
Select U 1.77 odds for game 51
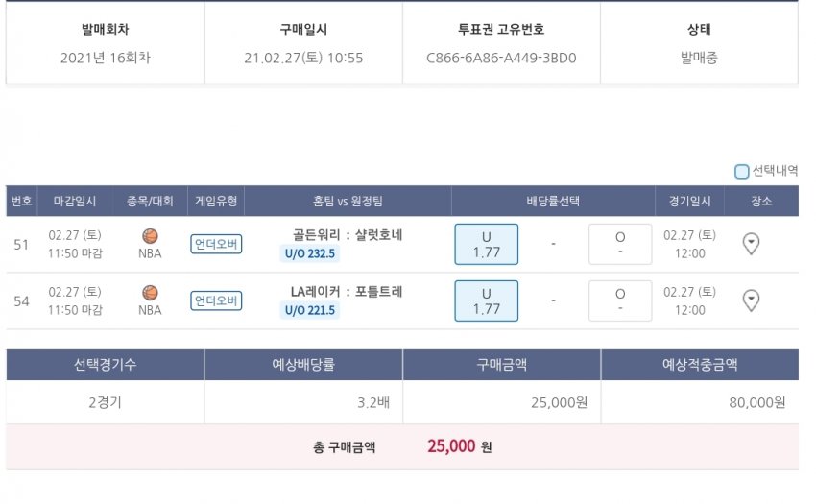click(486, 244)
